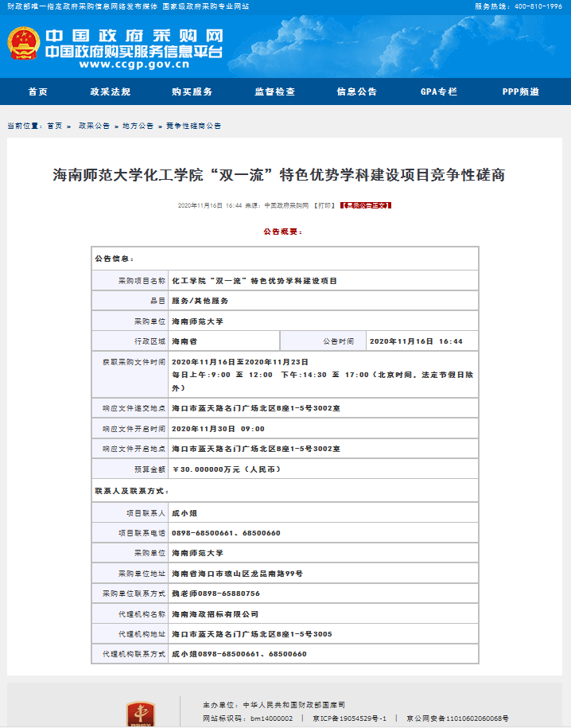This screenshot has width=571, height=728.
Task: Click the 代理机构联系方式 row value
Action: 239,654
